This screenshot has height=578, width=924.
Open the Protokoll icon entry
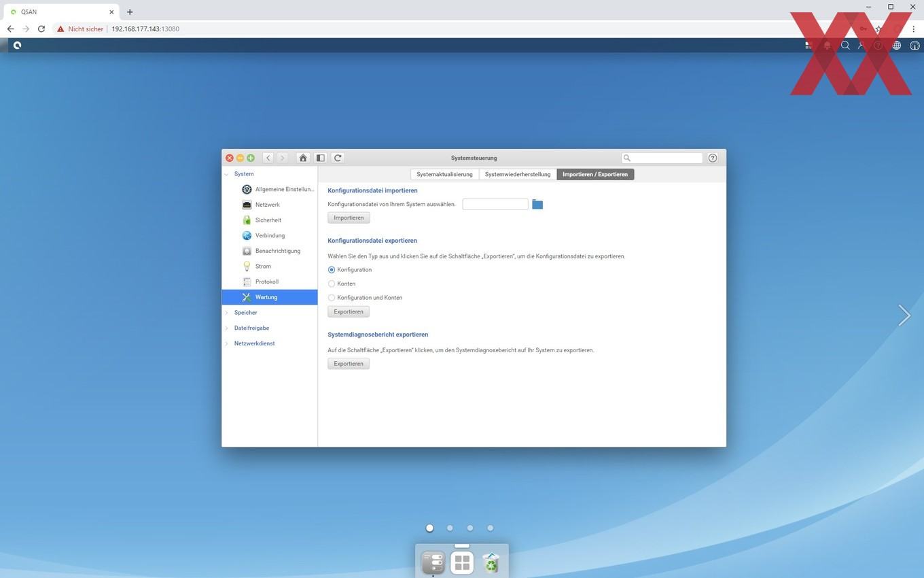coord(247,282)
